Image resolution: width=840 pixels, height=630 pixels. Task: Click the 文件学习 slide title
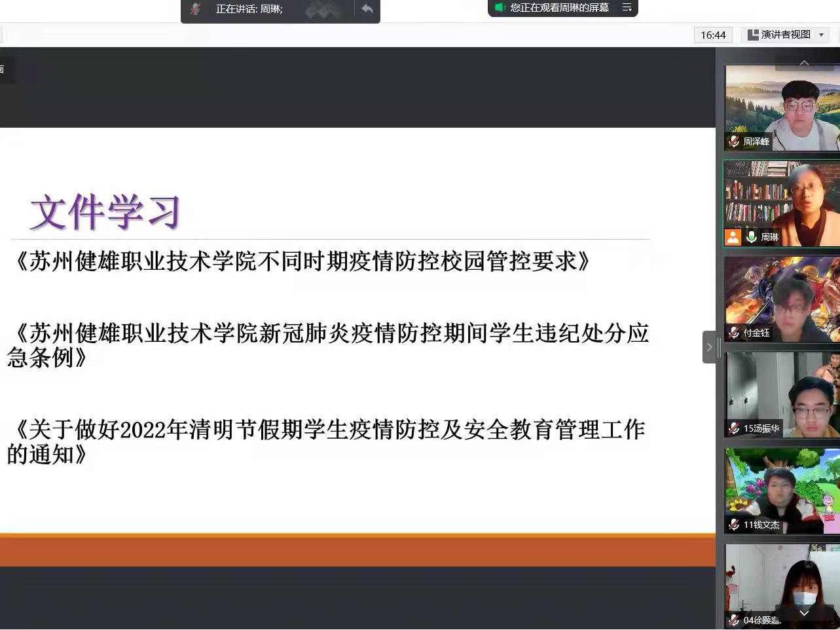pos(105,212)
